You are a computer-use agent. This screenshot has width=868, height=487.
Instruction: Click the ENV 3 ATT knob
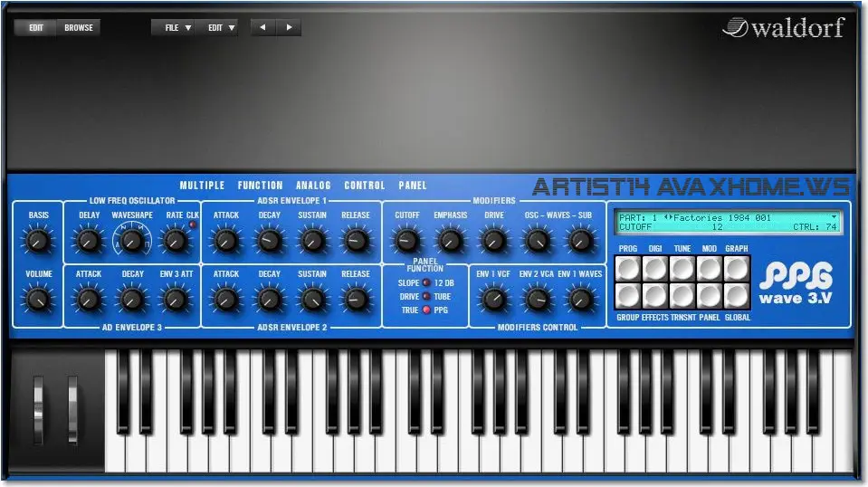[x=176, y=300]
